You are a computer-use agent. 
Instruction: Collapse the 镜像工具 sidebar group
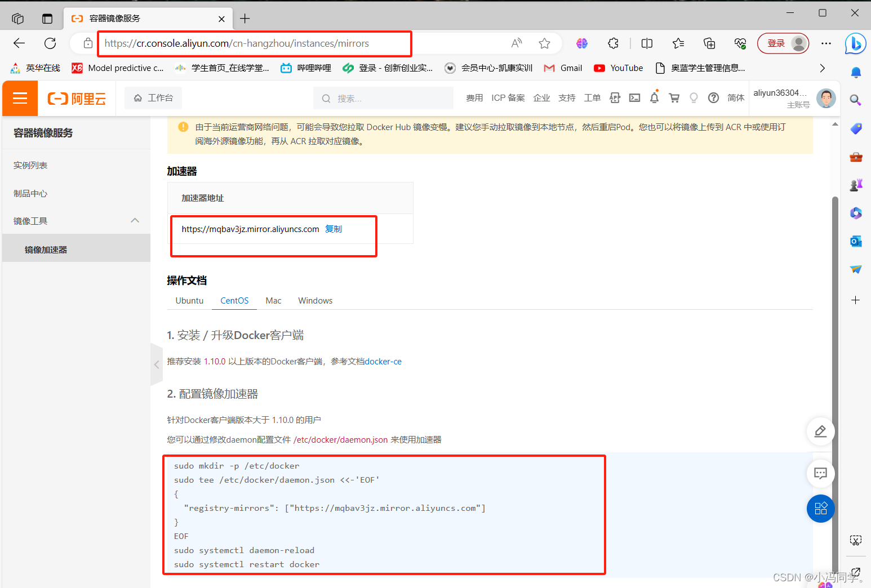(135, 221)
